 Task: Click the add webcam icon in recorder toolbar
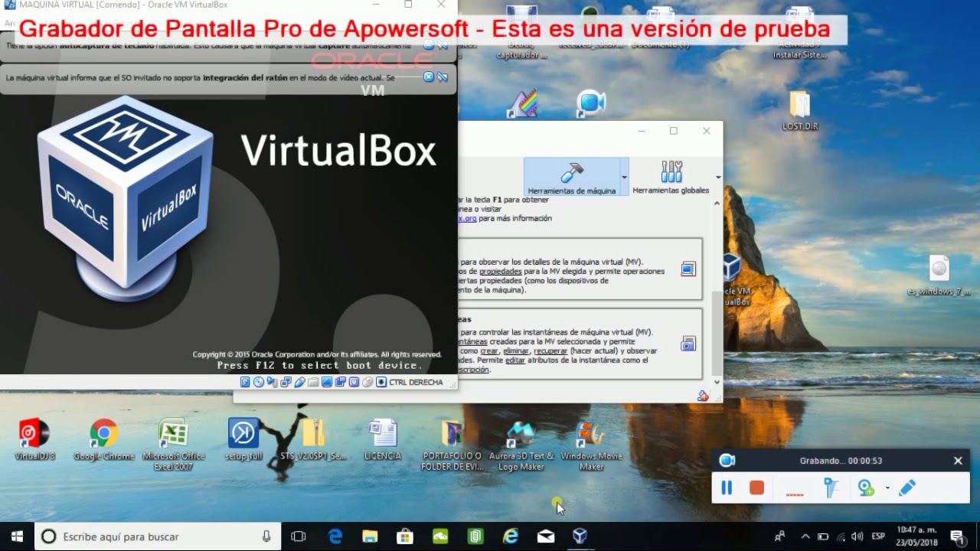pyautogui.click(x=866, y=487)
